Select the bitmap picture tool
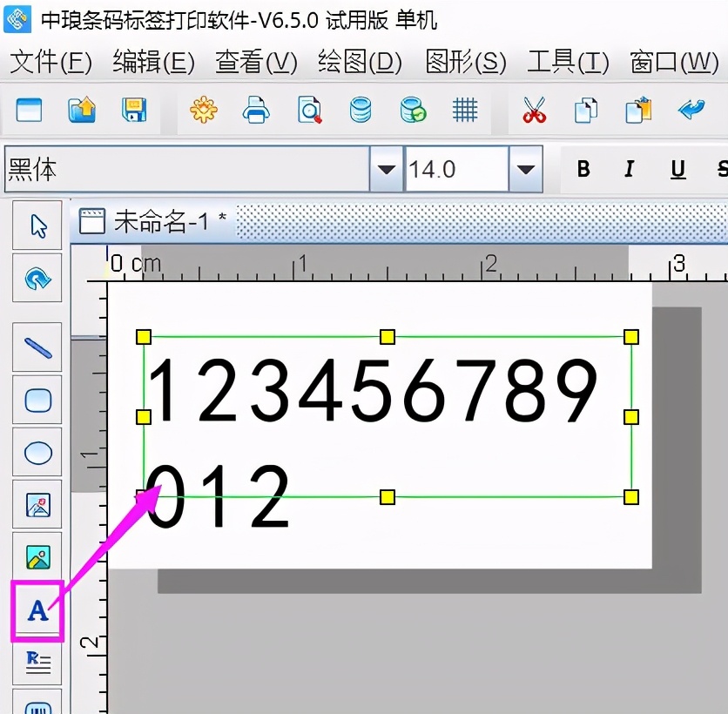The height and width of the screenshot is (714, 728). click(x=37, y=557)
